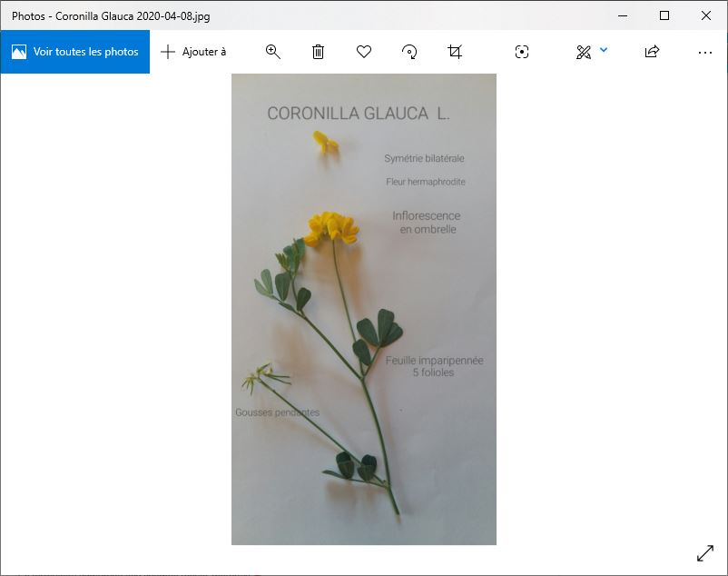Zoom into the photo with the magnifier

272,52
